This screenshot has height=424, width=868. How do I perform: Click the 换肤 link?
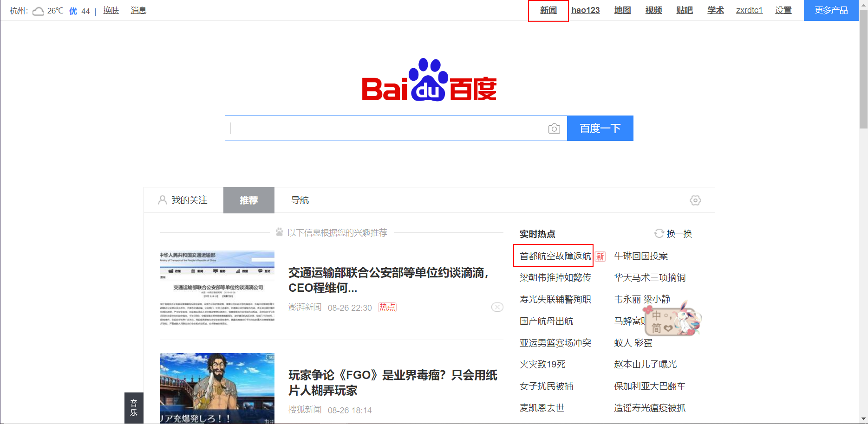(111, 10)
